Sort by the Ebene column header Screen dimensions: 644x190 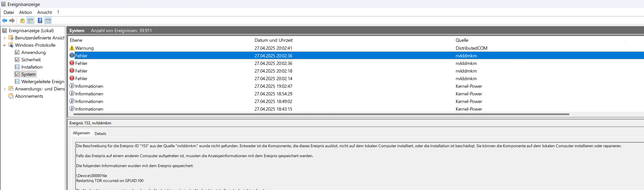tap(160, 40)
